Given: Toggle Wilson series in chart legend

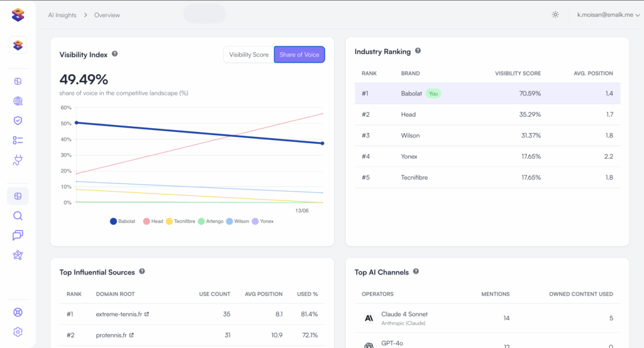Looking at the screenshot, I should pyautogui.click(x=237, y=221).
